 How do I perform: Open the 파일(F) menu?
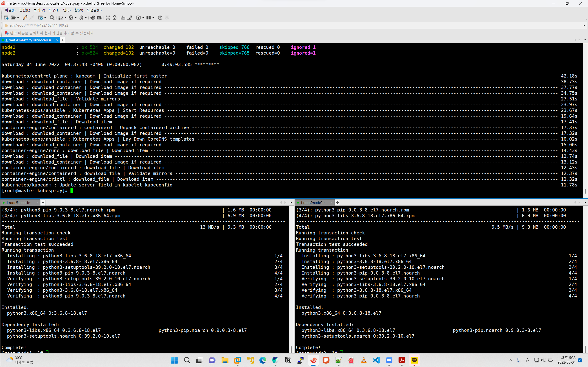pyautogui.click(x=10, y=10)
